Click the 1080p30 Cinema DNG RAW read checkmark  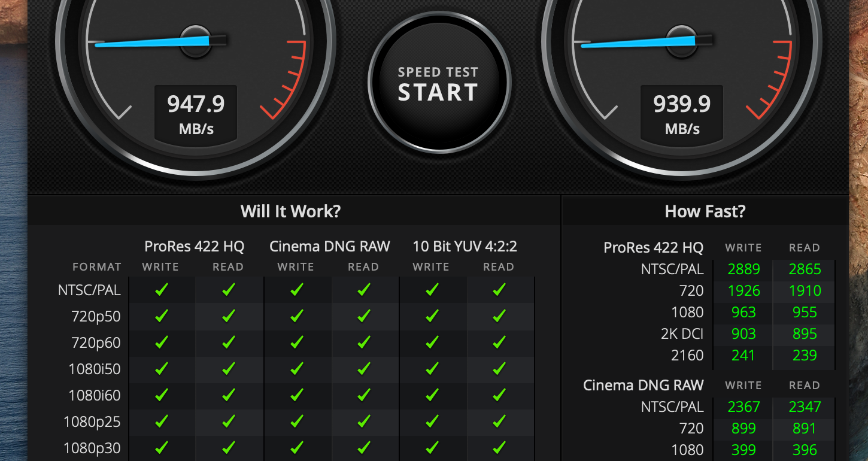point(364,448)
